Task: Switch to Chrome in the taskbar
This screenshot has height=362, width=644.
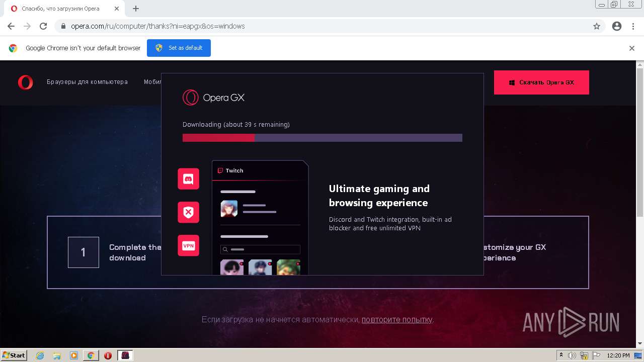Action: pyautogui.click(x=91, y=355)
